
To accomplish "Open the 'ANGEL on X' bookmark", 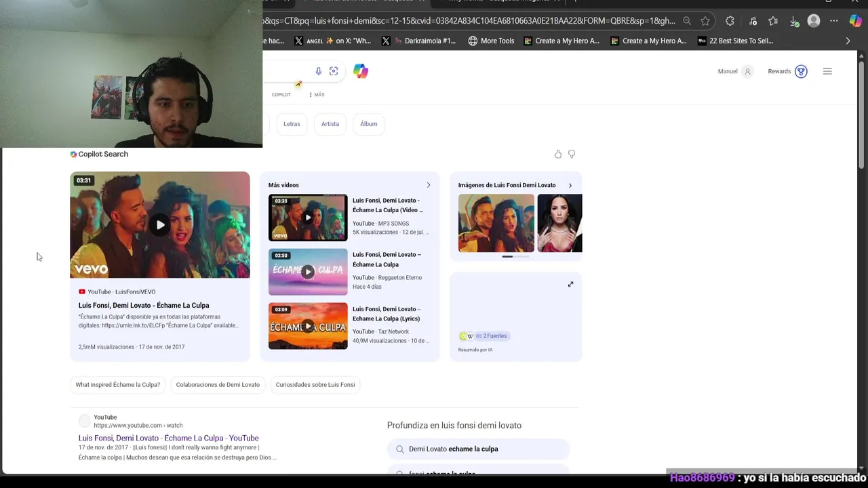I will [x=332, y=41].
